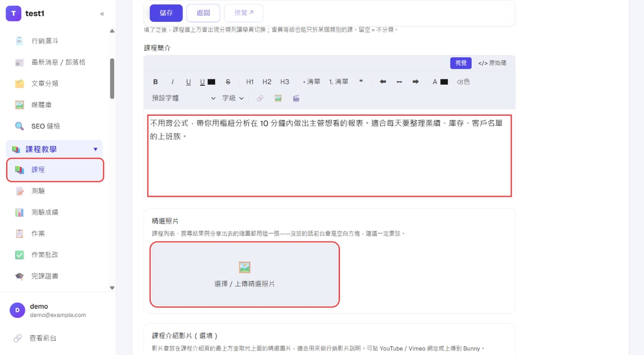Insert a video clip into the editor

click(x=296, y=98)
